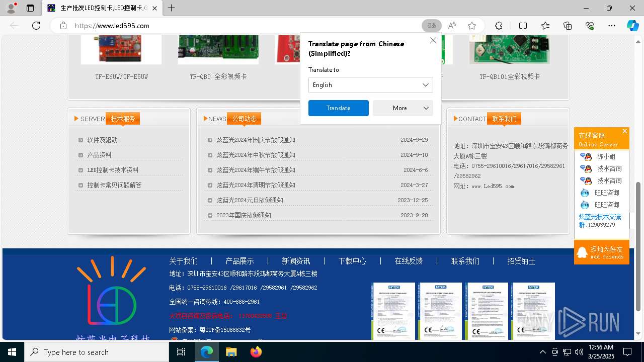Open 在线反馈 footer menu item

coord(409,261)
